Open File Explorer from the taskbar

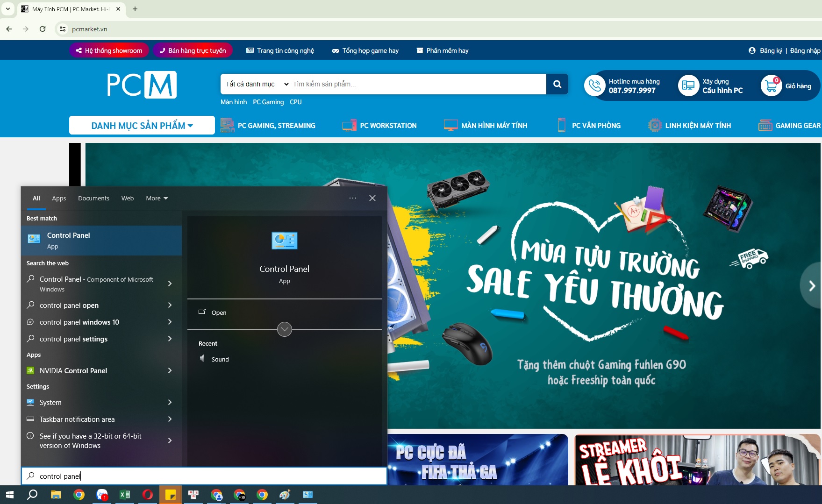click(56, 495)
